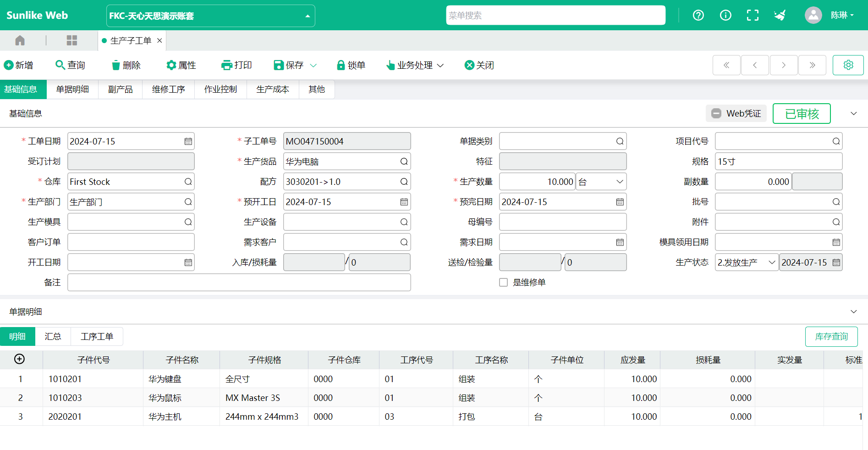Select the 工序工单 detail tab
This screenshot has width=868, height=450.
point(97,337)
